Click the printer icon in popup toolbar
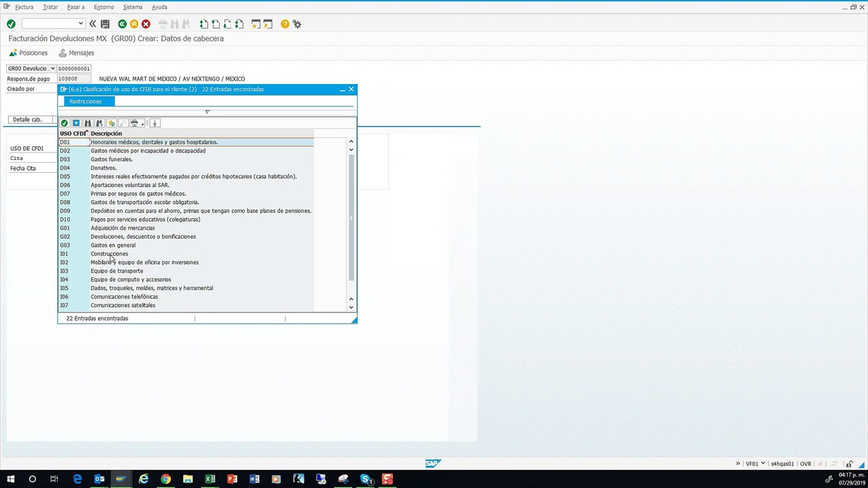 135,123
